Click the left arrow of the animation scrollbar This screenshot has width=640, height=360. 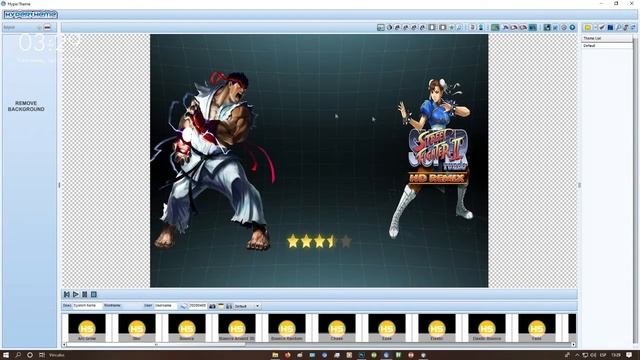click(64, 345)
